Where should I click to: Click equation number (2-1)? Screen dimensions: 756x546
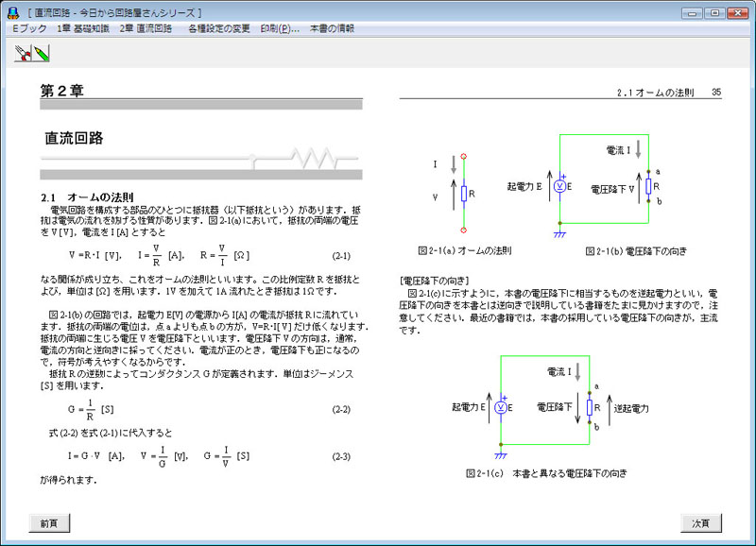[341, 256]
